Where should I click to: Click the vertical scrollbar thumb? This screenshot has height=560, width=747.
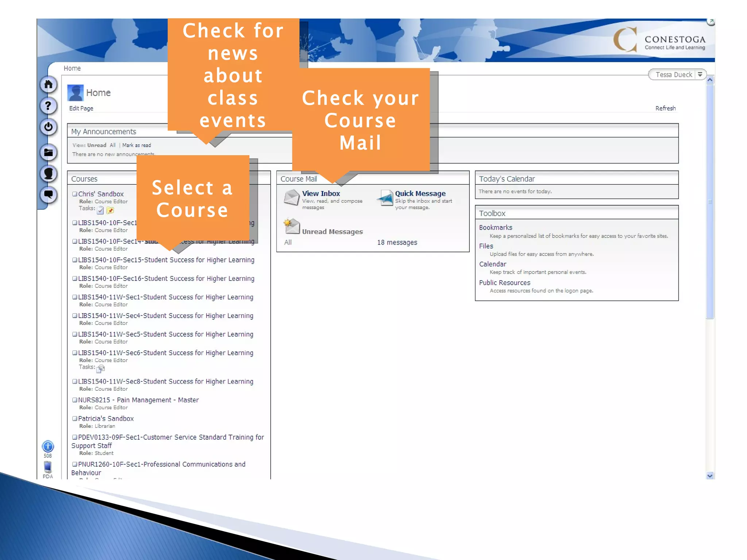tap(710, 201)
